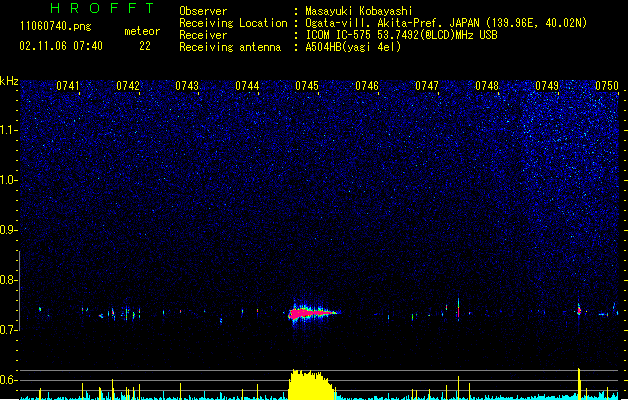Click the 0.8 kHz axis label
The width and height of the screenshot is (629, 400).
tap(9, 280)
